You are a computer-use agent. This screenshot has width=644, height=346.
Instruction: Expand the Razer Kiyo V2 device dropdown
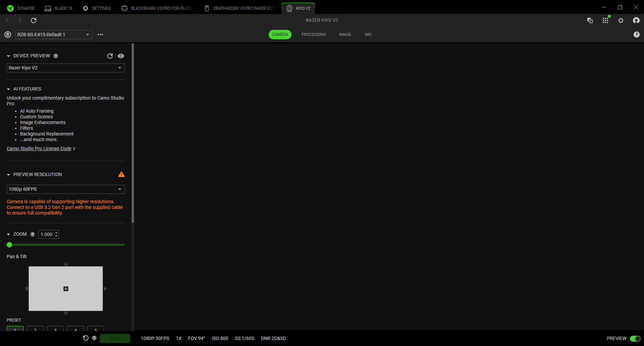65,68
